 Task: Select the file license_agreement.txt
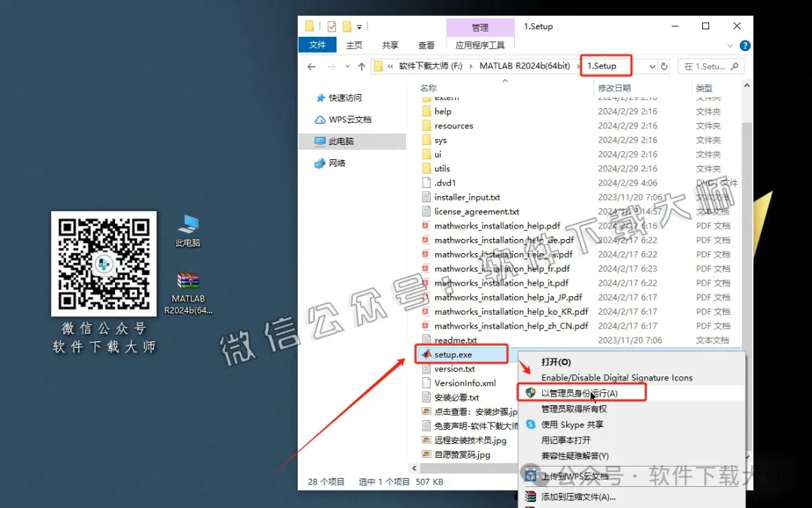[x=477, y=211]
